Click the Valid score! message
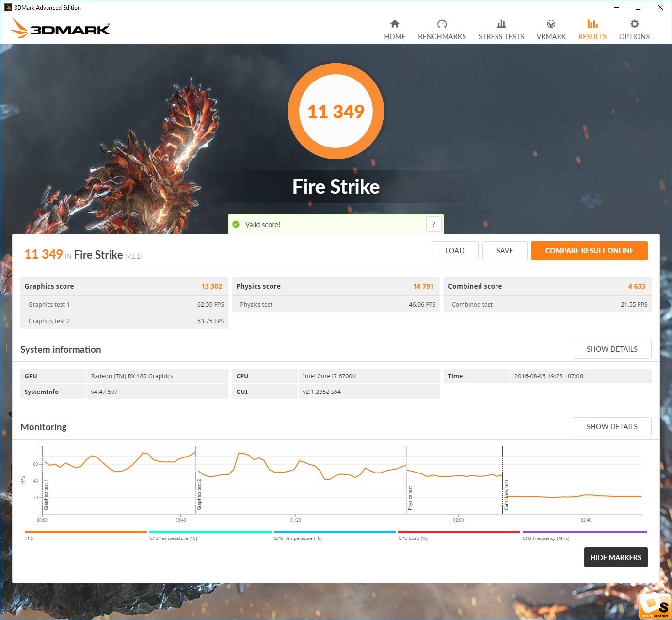672x620 pixels. (x=263, y=224)
